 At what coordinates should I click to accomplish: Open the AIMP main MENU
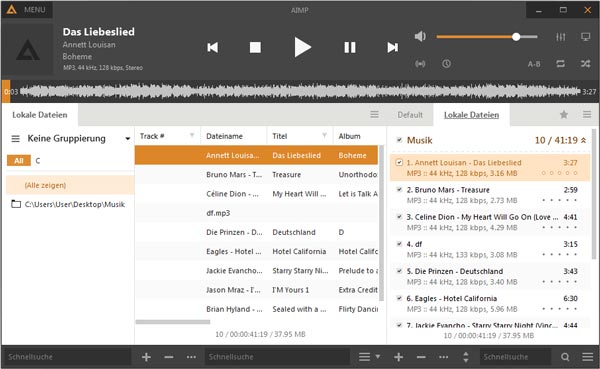point(26,9)
